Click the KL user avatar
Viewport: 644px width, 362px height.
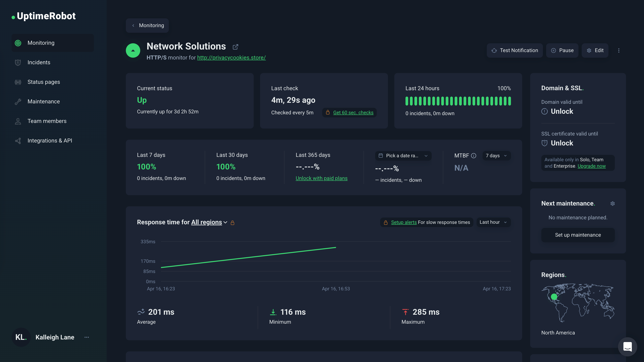click(x=21, y=337)
